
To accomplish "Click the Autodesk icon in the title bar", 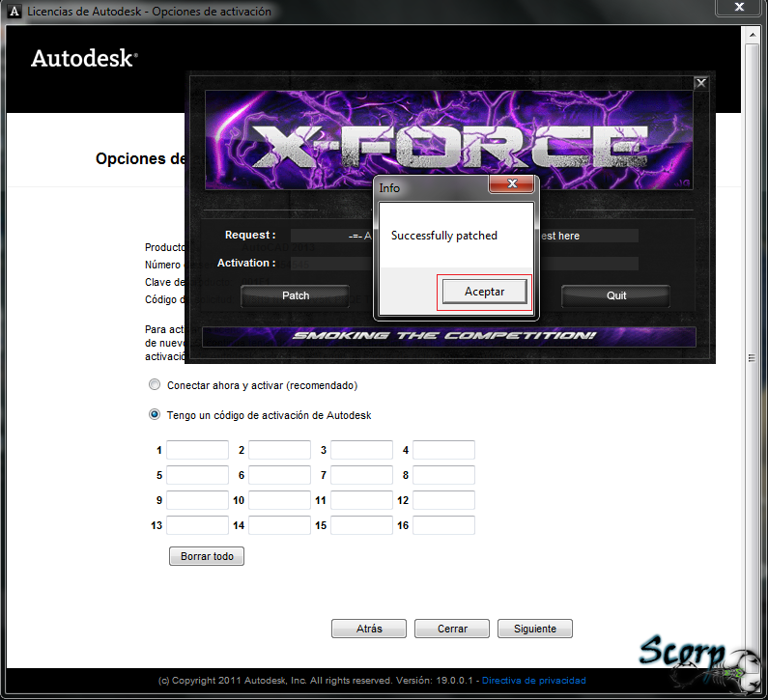I will 14,11.
